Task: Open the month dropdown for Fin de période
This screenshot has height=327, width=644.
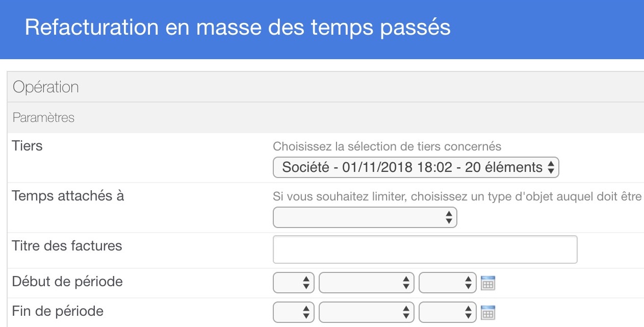Action: pyautogui.click(x=367, y=312)
